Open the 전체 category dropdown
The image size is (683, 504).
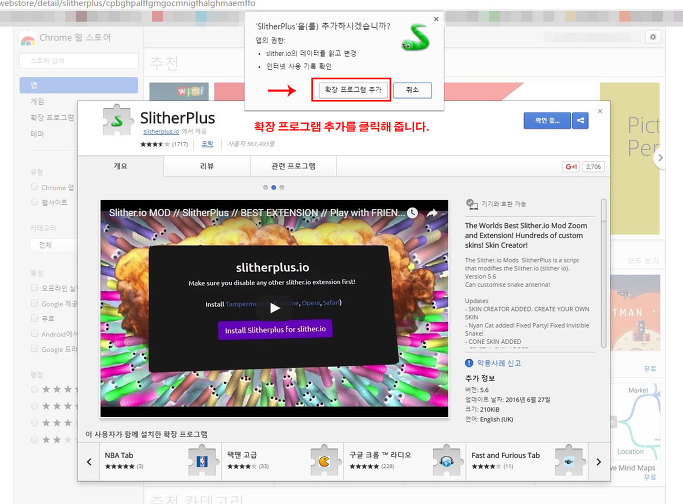tap(54, 245)
